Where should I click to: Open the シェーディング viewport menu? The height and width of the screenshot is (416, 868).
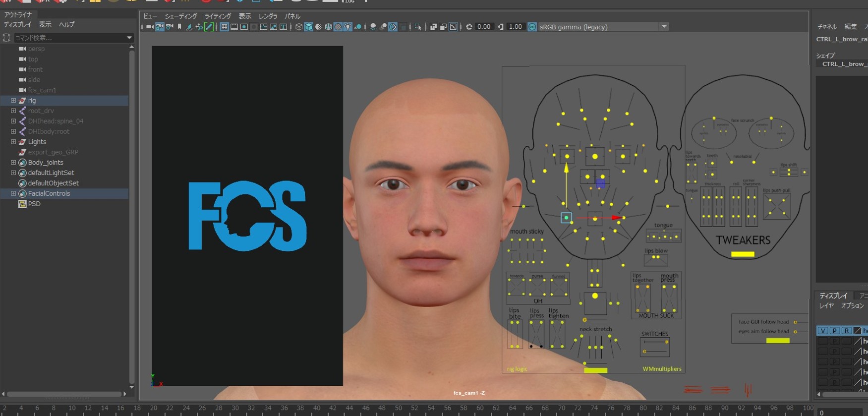pos(181,16)
